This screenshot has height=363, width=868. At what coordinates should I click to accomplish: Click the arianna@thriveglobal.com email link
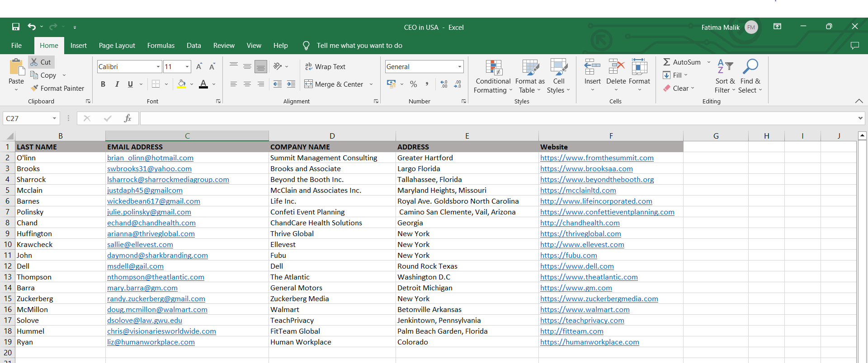click(151, 234)
